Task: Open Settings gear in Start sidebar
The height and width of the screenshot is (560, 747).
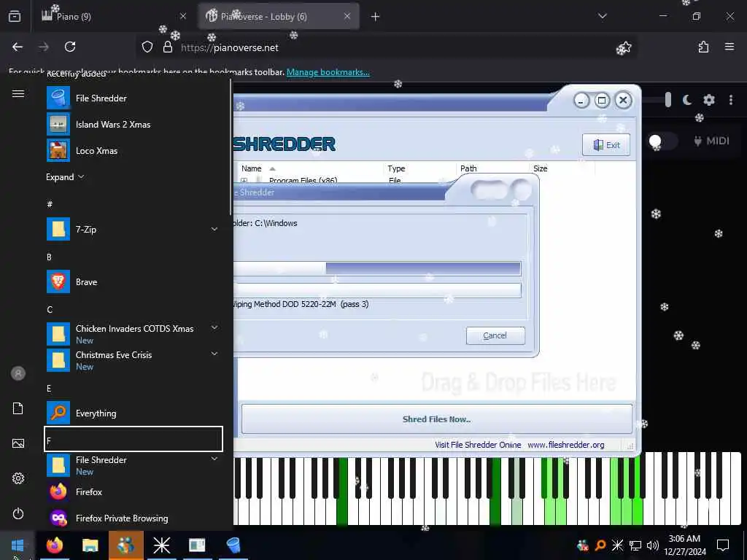Action: point(18,478)
